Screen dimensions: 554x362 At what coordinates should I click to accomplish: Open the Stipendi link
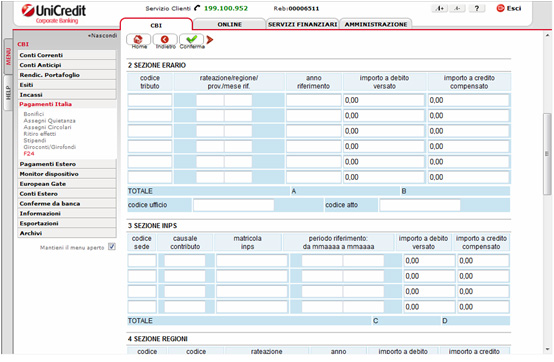tap(35, 141)
